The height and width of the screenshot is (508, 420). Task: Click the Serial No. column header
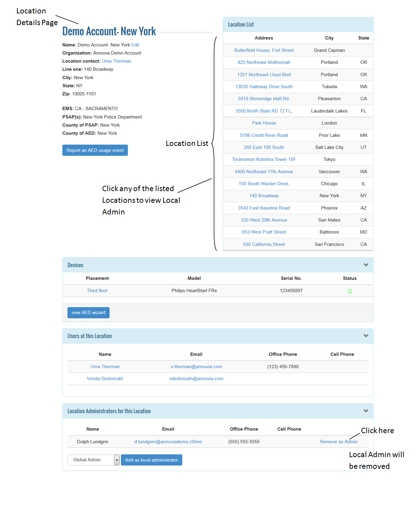pos(291,278)
